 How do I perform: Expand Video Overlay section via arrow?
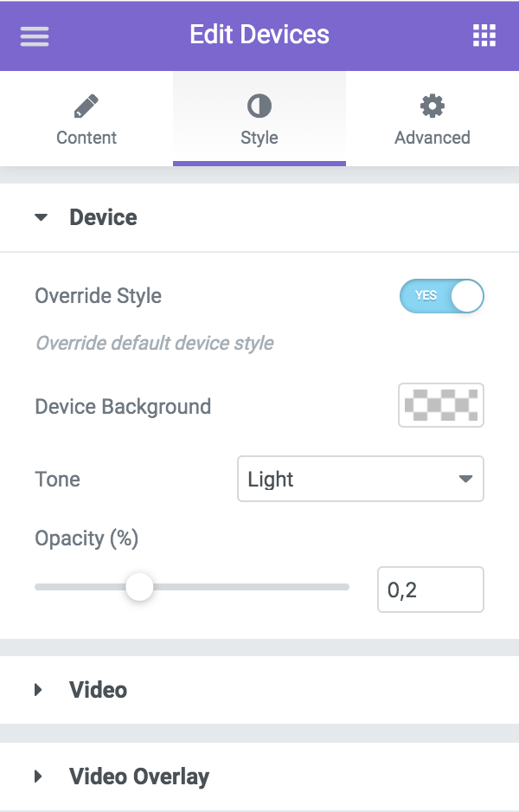pyautogui.click(x=38, y=777)
